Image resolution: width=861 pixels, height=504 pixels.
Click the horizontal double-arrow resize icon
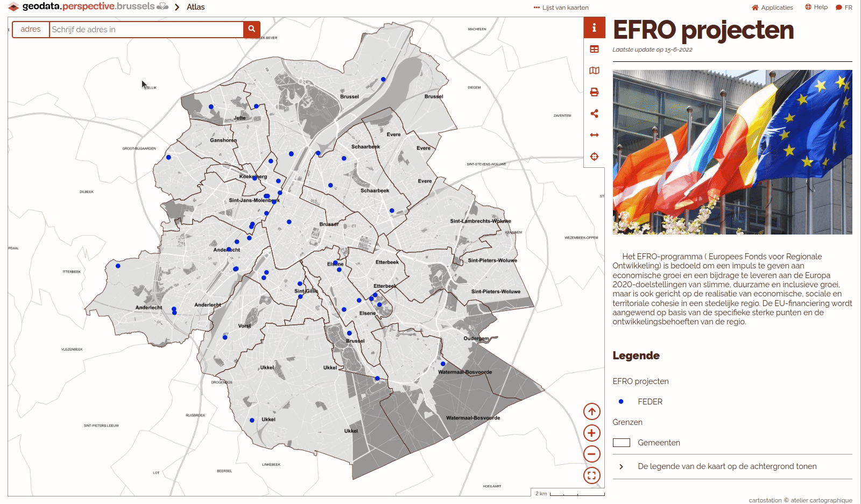click(x=594, y=135)
